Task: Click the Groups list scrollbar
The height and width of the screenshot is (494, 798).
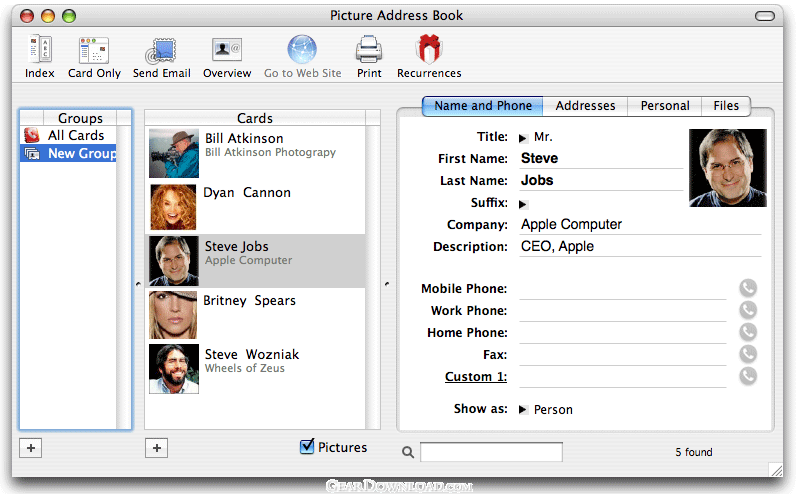Action: click(x=124, y=277)
